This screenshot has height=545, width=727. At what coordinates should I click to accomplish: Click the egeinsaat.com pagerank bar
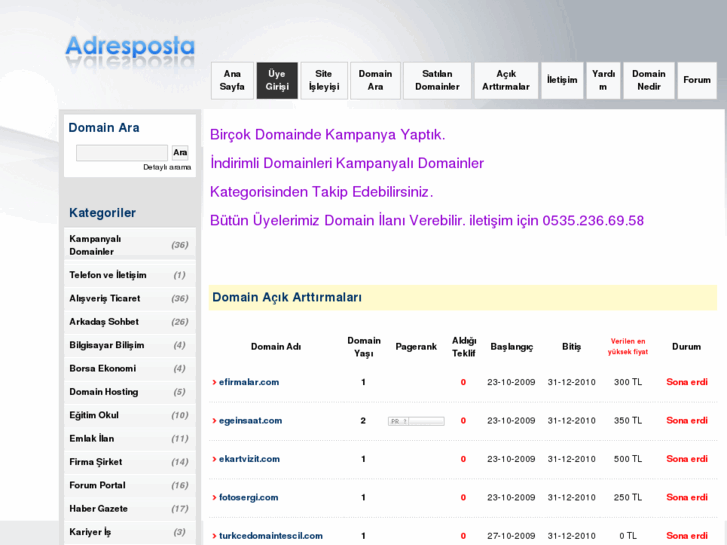[416, 421]
